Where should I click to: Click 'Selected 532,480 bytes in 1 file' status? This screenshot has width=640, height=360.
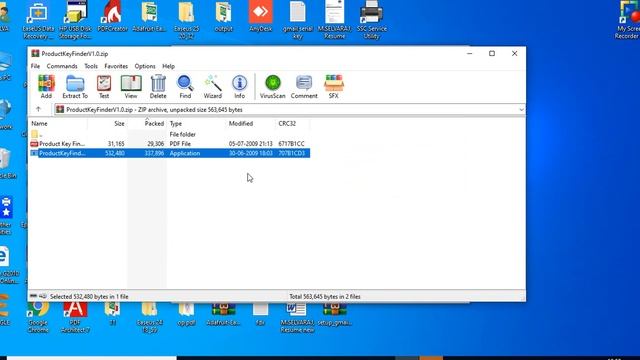point(89,297)
